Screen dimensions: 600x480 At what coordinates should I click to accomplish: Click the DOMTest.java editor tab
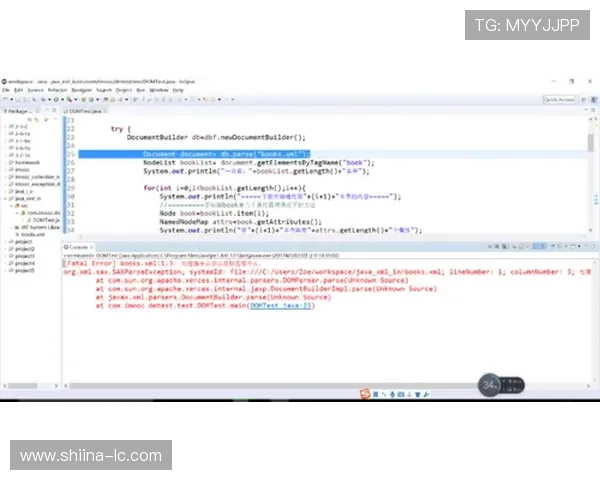coord(84,112)
